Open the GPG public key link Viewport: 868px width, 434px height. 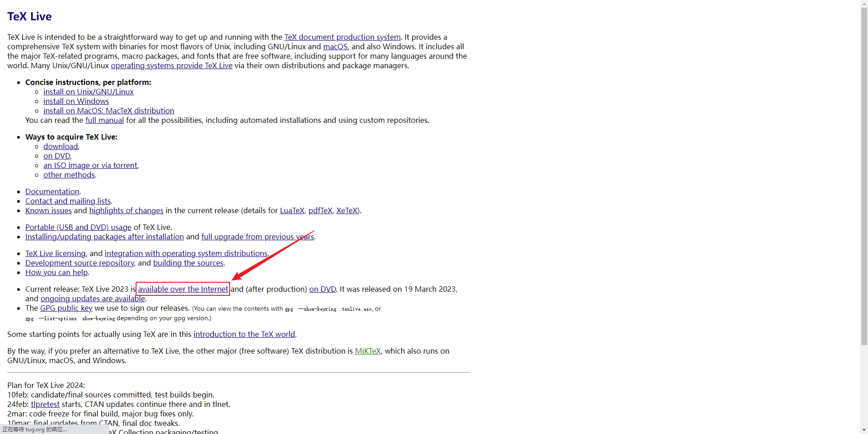66,308
